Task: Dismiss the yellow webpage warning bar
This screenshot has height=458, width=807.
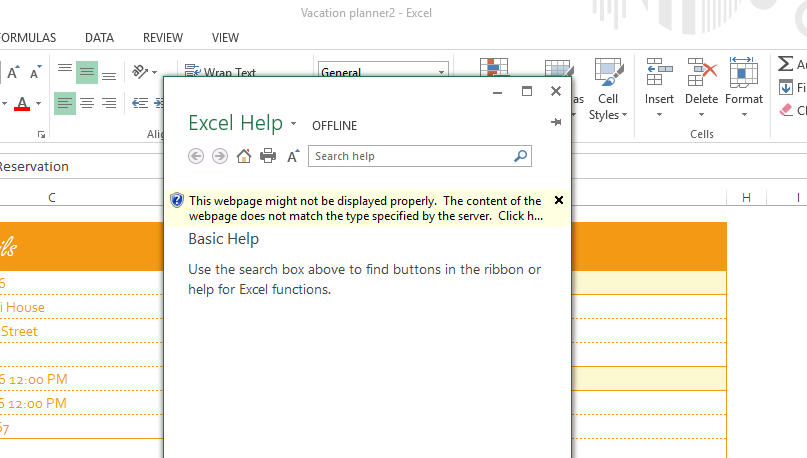Action: pyautogui.click(x=559, y=200)
